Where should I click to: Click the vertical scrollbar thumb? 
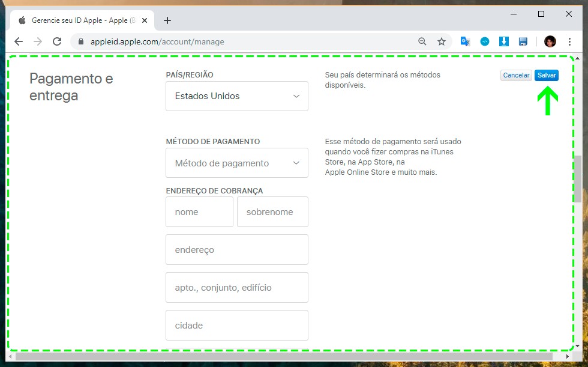click(577, 179)
